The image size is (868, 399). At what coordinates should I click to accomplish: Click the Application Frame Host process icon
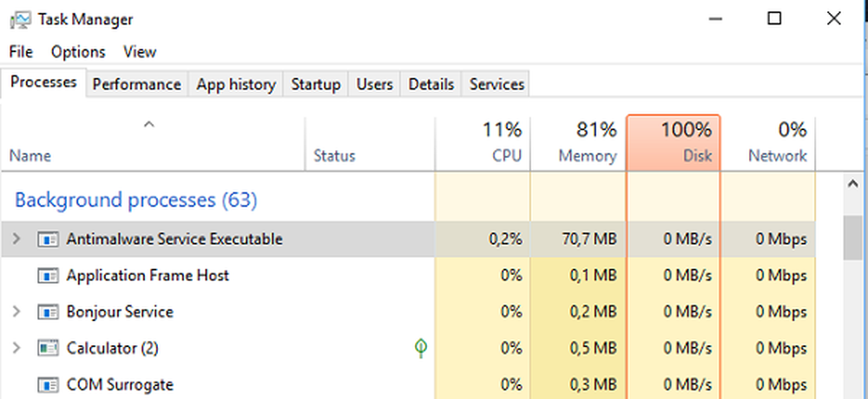(x=48, y=276)
